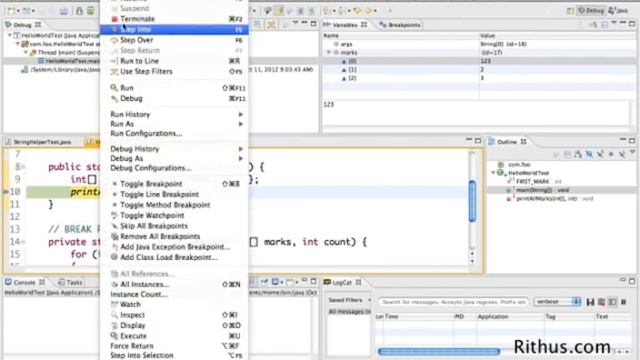Click Toggle Line Breakpoint menu entry
The height and width of the screenshot is (360, 640).
pyautogui.click(x=174, y=194)
